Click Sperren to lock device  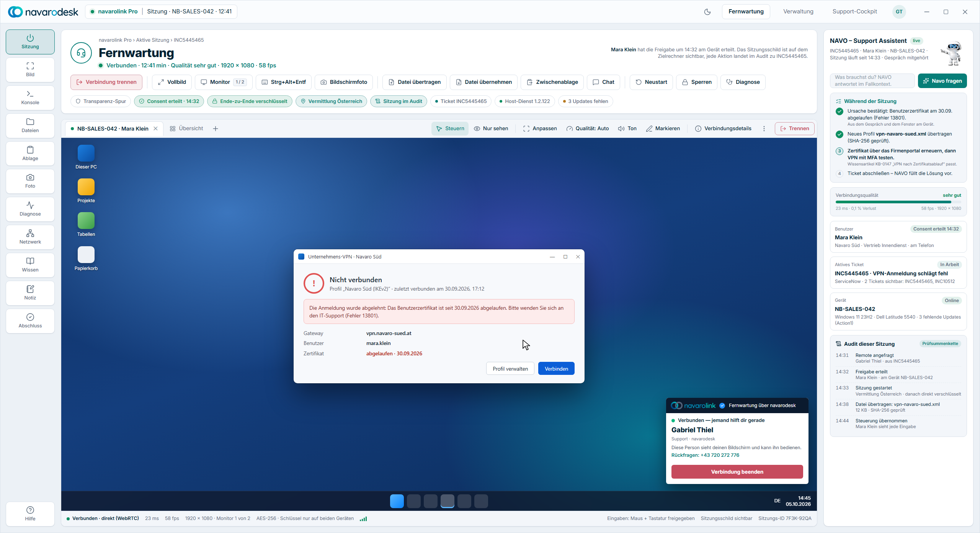tap(697, 82)
